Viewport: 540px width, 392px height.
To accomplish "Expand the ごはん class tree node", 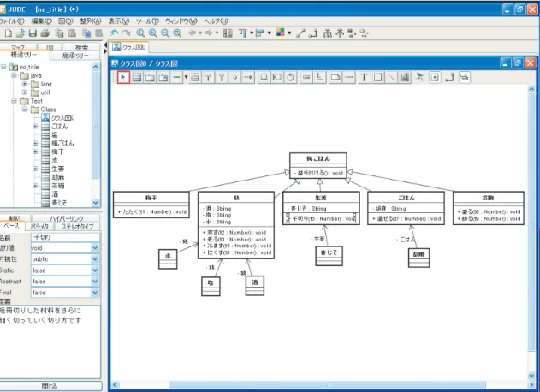I will [x=35, y=126].
